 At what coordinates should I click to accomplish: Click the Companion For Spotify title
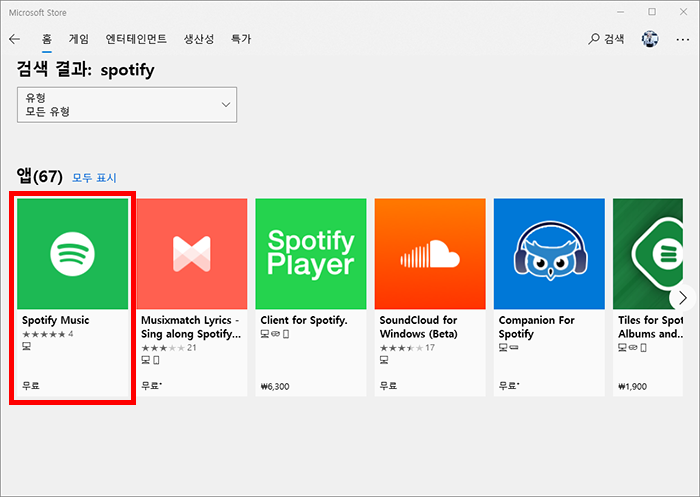tap(537, 327)
